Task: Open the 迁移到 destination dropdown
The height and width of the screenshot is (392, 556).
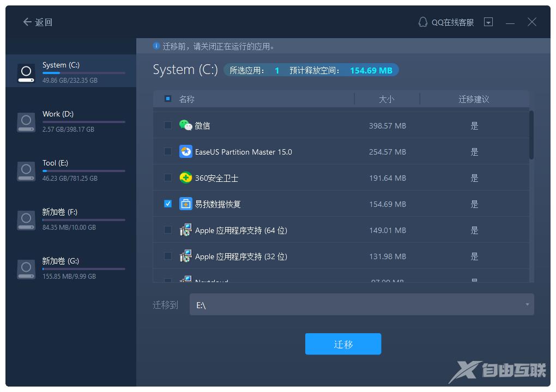Action: (362, 304)
